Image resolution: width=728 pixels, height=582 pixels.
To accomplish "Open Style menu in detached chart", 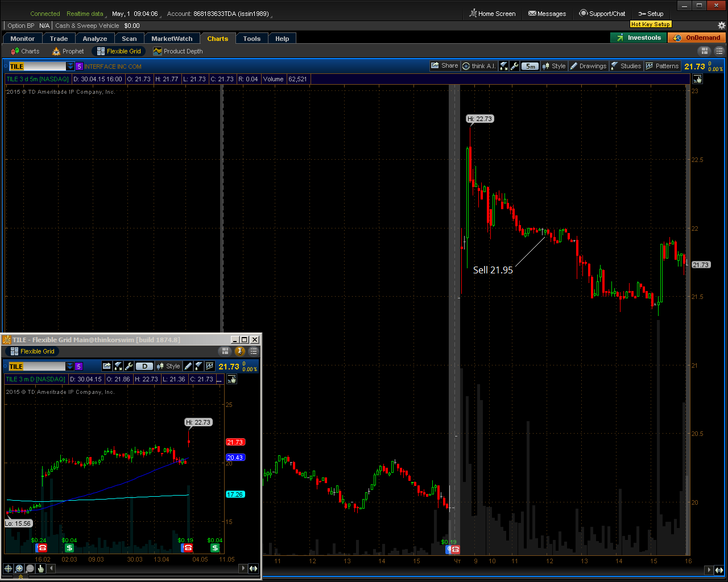I will [x=168, y=366].
